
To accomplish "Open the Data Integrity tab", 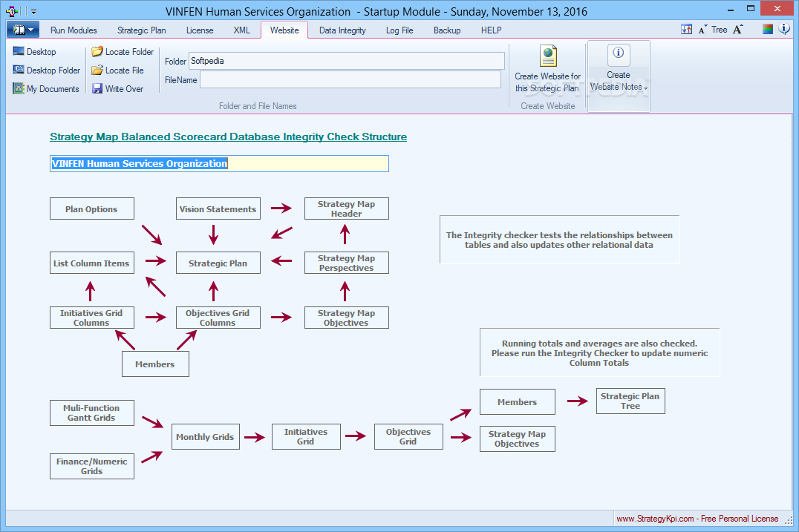I will click(342, 30).
